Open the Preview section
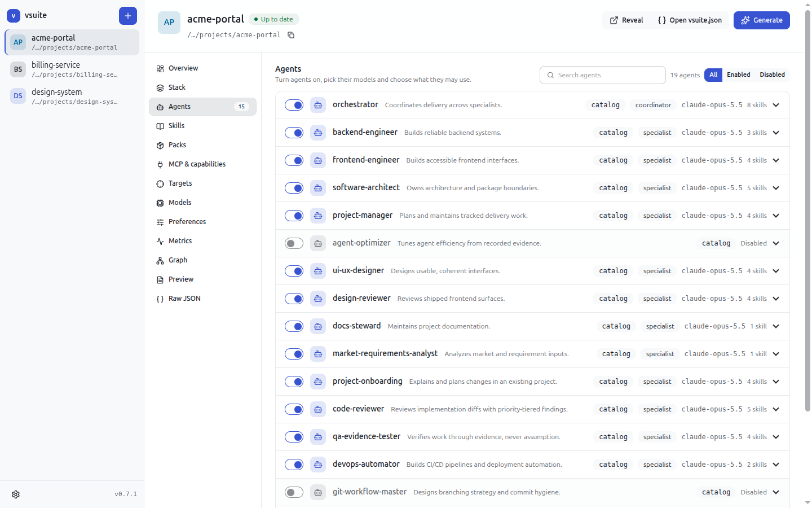This screenshot has width=812, height=508. 202,279
